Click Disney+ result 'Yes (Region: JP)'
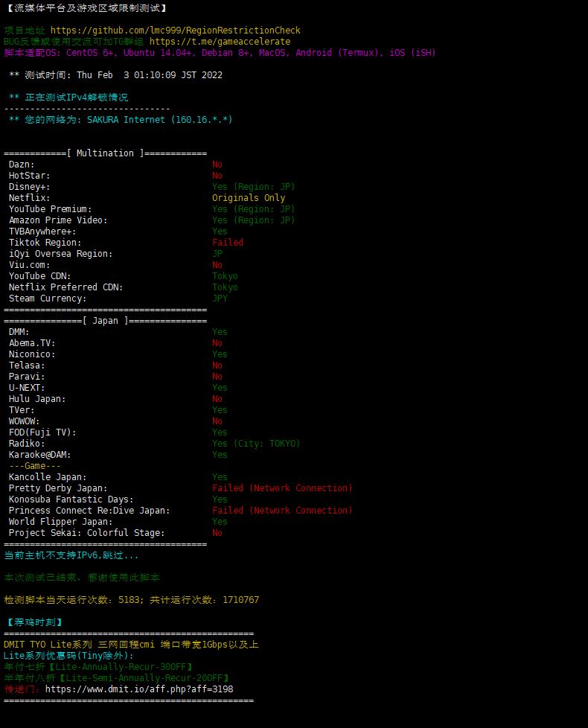This screenshot has height=728, width=588. tap(253, 187)
